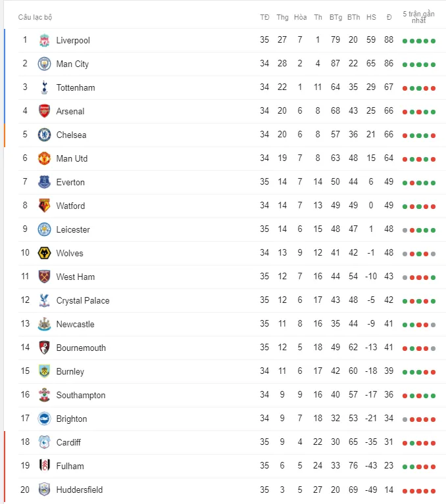Click the Đ points column header
Image resolution: width=446 pixels, height=504 pixels.
[x=389, y=17]
